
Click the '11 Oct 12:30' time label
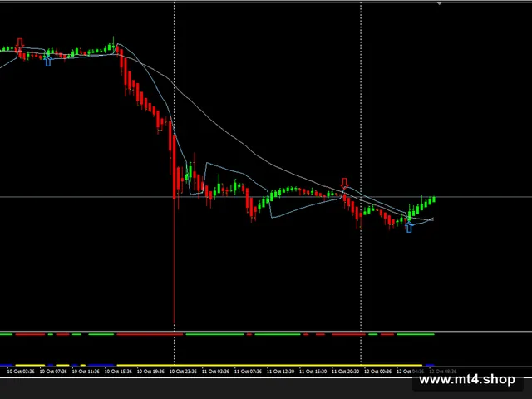[x=281, y=372]
